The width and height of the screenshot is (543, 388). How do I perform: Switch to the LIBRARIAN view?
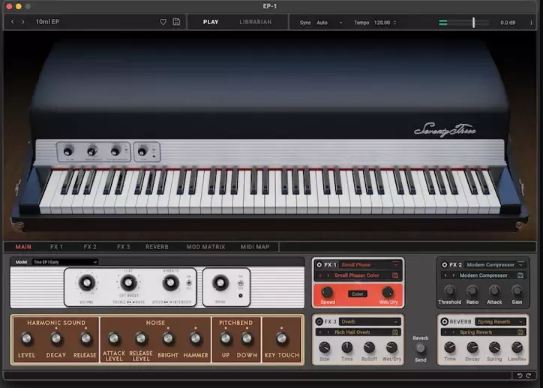pyautogui.click(x=256, y=22)
